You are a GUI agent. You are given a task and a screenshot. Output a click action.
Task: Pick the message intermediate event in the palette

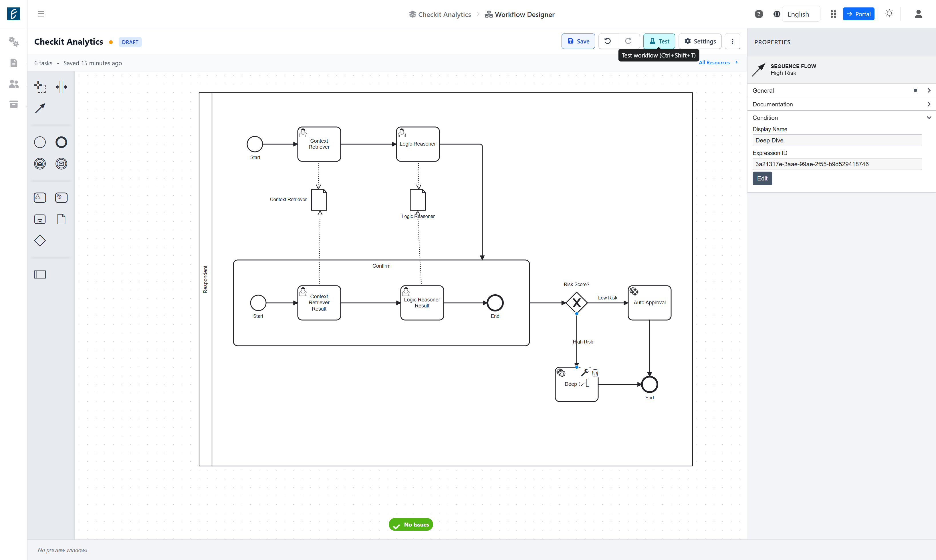coord(61,164)
